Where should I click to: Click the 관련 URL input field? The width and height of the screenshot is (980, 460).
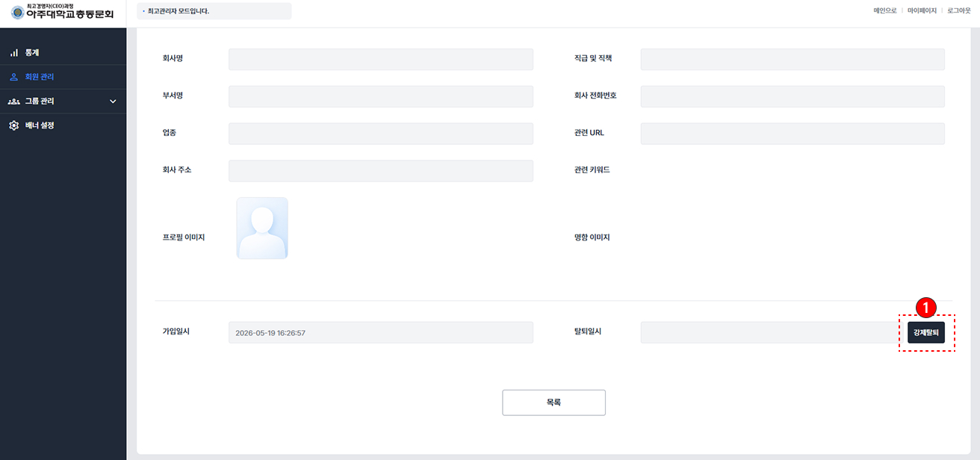[x=793, y=134]
